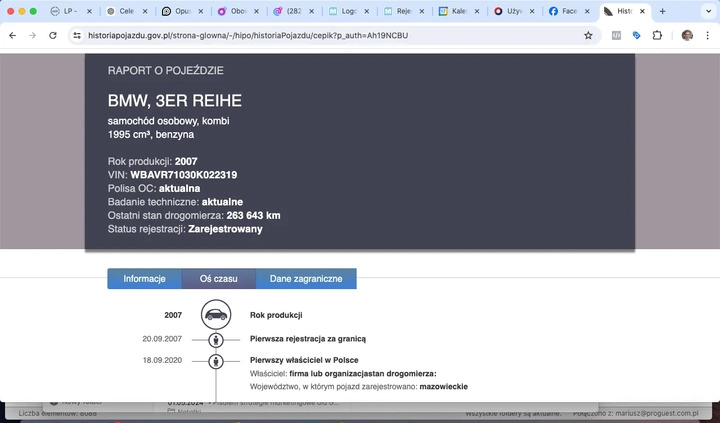Image resolution: width=720 pixels, height=423 pixels.
Task: Expand the tab search dropdown
Action: click(x=709, y=11)
